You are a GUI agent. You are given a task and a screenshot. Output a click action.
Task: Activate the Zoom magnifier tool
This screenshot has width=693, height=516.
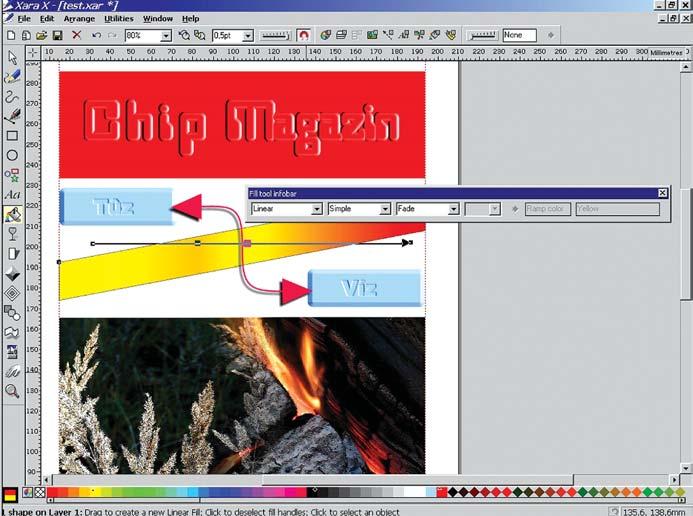click(x=12, y=391)
